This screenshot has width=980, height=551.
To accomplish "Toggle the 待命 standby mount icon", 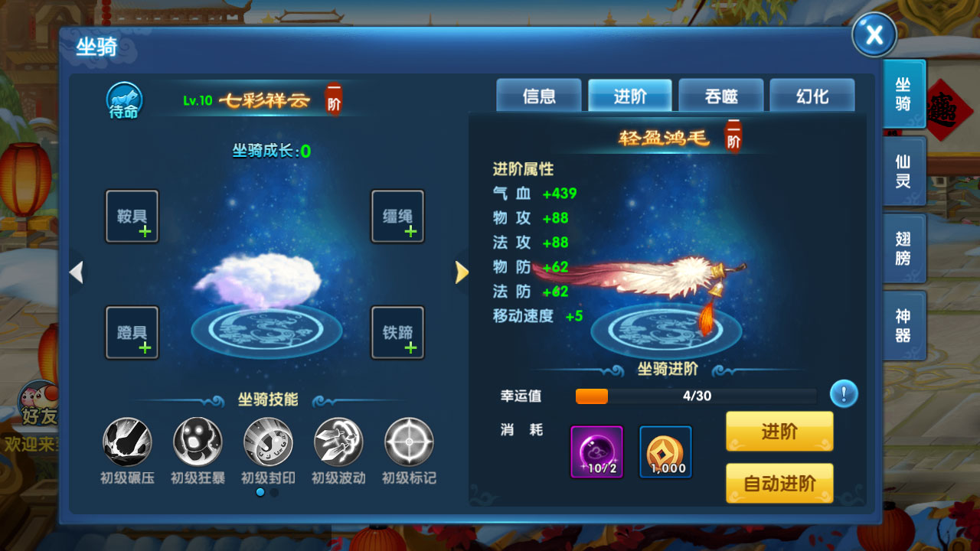I will (x=123, y=101).
